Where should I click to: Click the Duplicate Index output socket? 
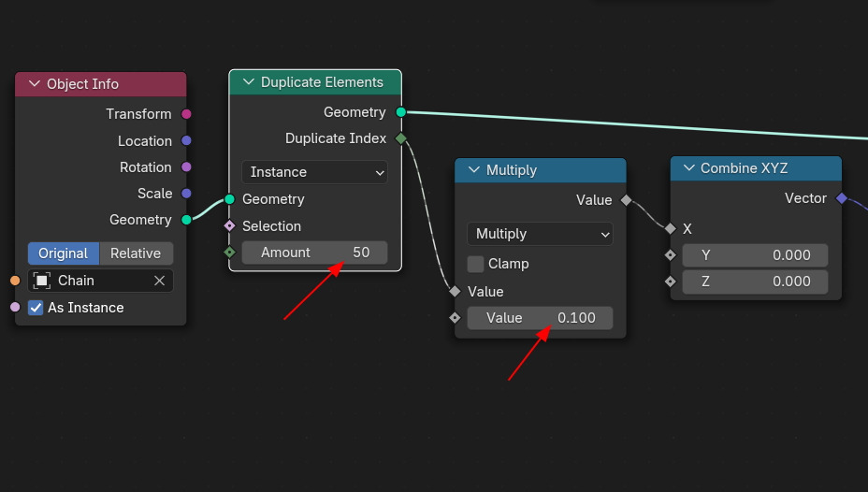tap(400, 138)
